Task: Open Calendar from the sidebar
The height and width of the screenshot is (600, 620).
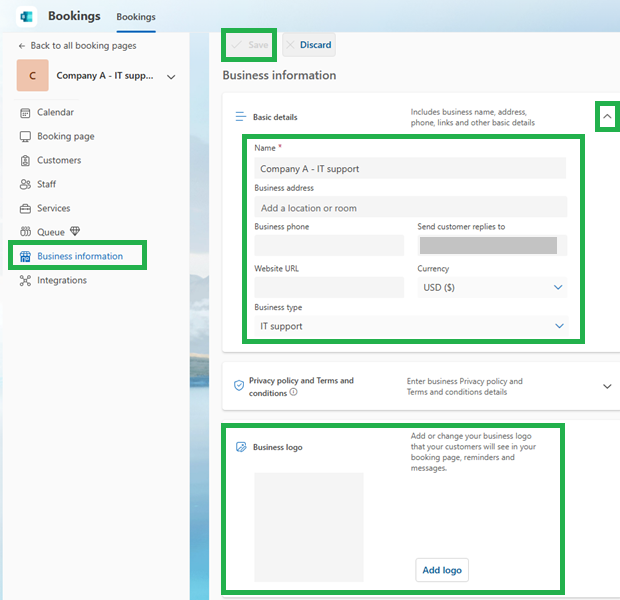Action: 55,112
